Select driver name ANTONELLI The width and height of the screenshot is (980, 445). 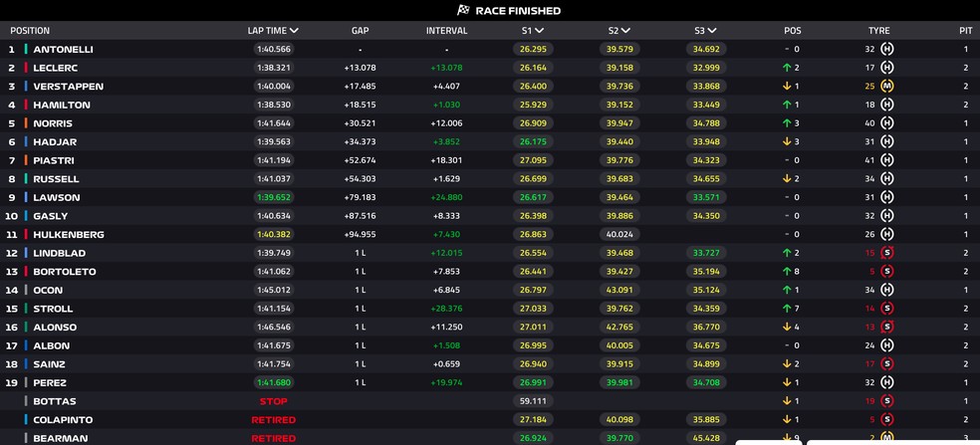[x=63, y=49]
